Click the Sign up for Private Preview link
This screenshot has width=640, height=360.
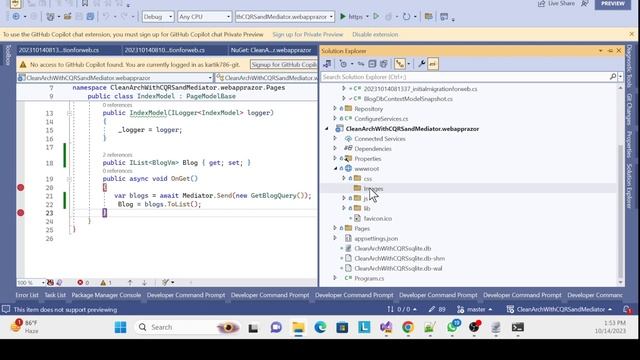point(308,35)
